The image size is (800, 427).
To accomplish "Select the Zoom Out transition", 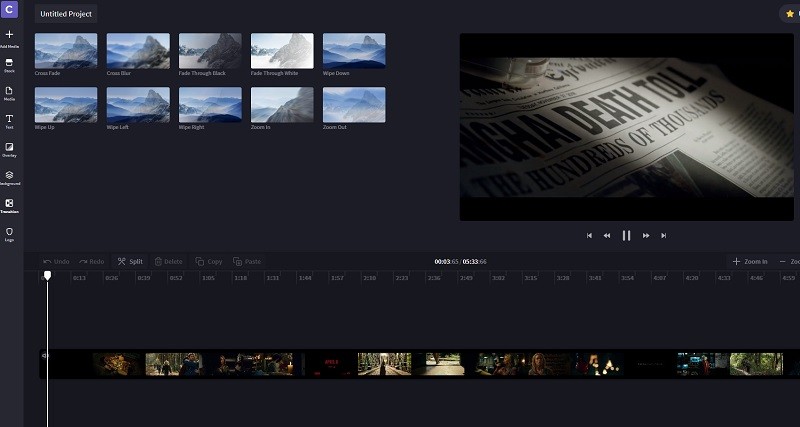I will pyautogui.click(x=354, y=105).
